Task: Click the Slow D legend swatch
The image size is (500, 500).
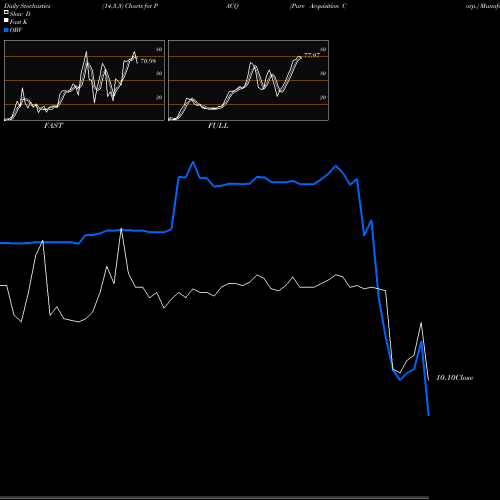Action: tap(6, 13)
